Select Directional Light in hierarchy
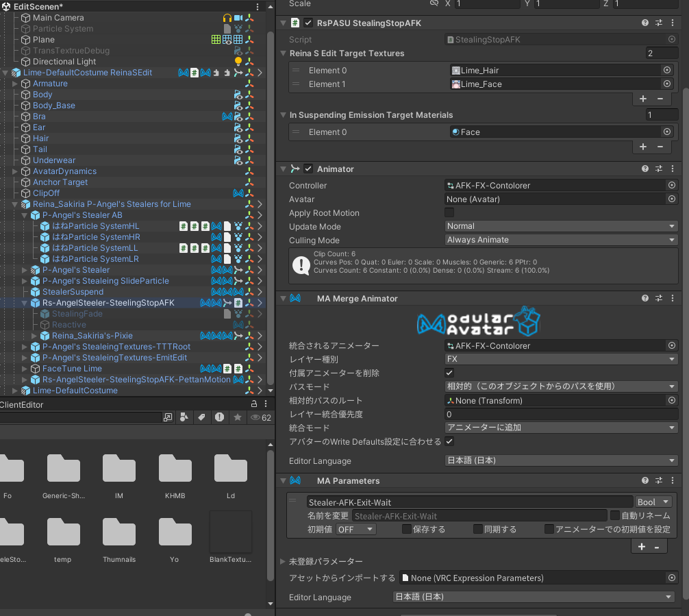This screenshot has width=689, height=616. click(x=64, y=62)
